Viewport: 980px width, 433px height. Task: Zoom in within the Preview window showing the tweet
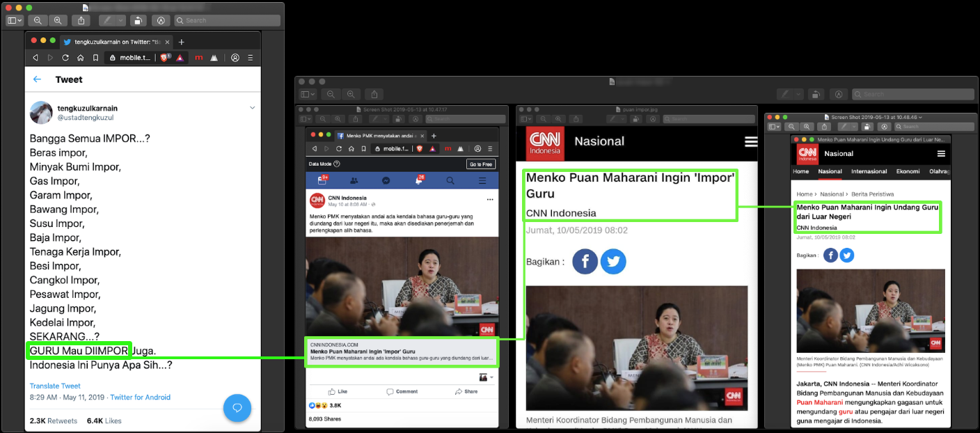58,20
